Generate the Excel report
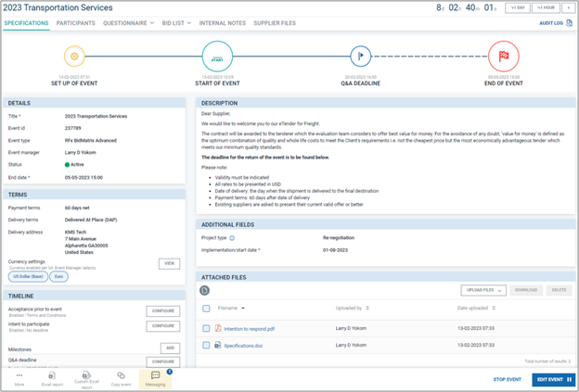This screenshot has height=392, width=579. pyautogui.click(x=52, y=378)
